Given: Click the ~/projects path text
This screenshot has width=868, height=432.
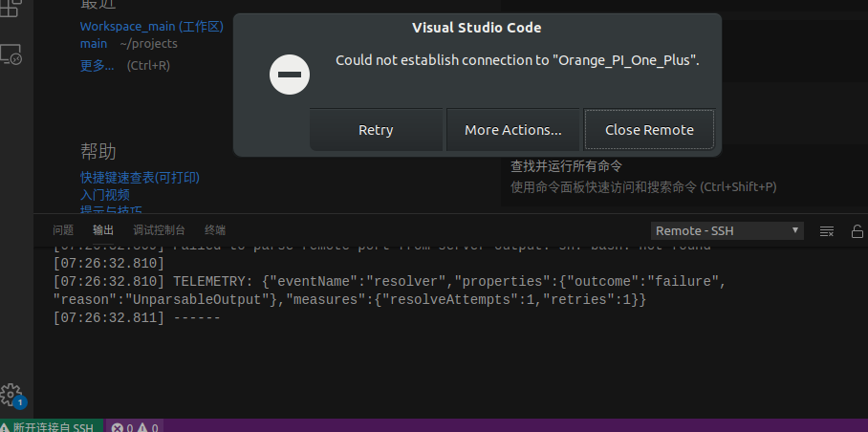Looking at the screenshot, I should tap(148, 44).
